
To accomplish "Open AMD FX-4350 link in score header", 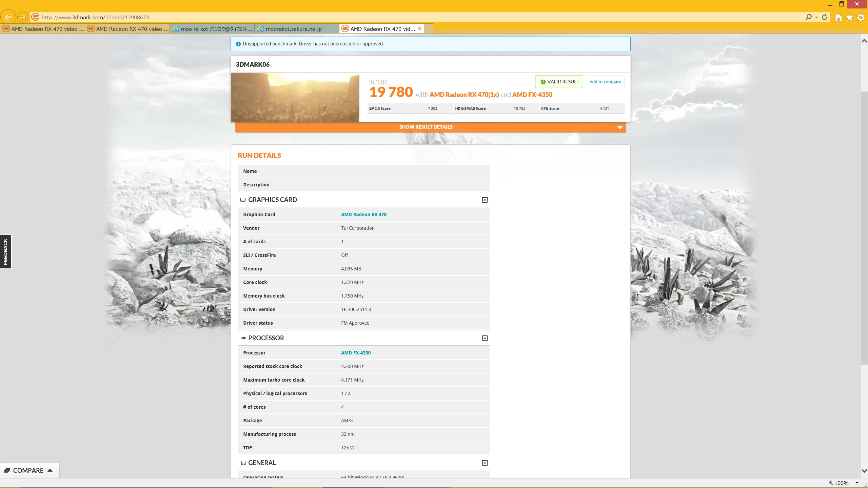I will pyautogui.click(x=532, y=95).
